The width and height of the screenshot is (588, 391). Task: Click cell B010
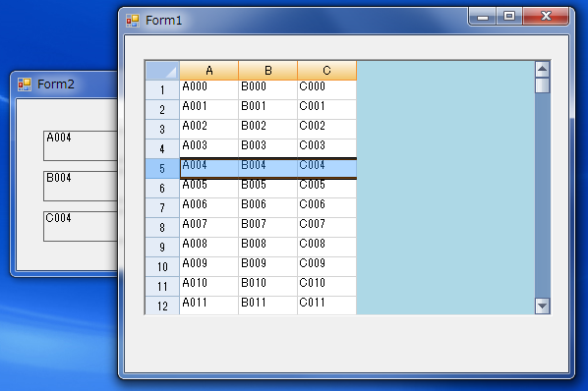pos(267,287)
